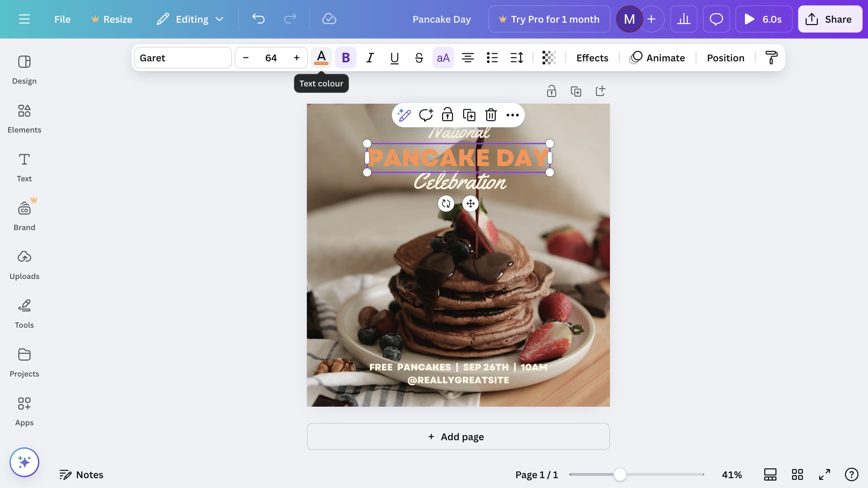This screenshot has width=868, height=488.
Task: Open the transparency checkerboard control
Action: tap(549, 58)
